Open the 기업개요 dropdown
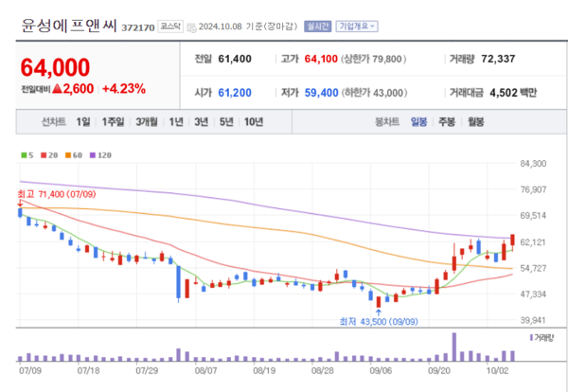Screen dimensions: 568x392 coord(357,27)
